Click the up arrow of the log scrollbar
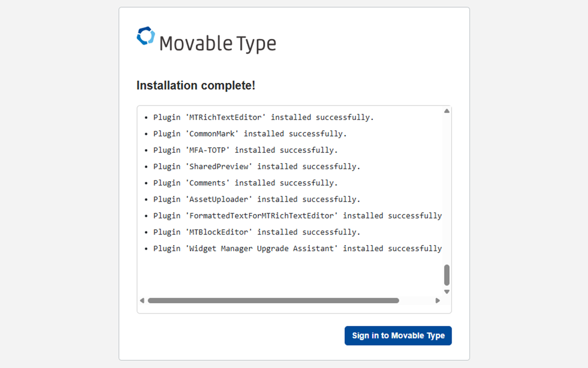The image size is (588, 368). pyautogui.click(x=447, y=111)
